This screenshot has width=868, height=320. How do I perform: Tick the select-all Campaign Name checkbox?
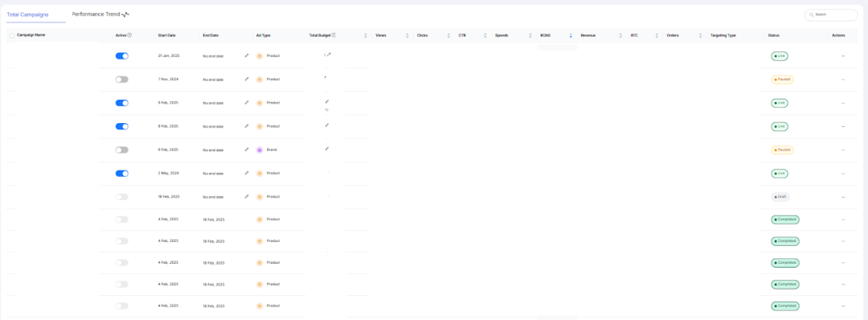pyautogui.click(x=13, y=35)
